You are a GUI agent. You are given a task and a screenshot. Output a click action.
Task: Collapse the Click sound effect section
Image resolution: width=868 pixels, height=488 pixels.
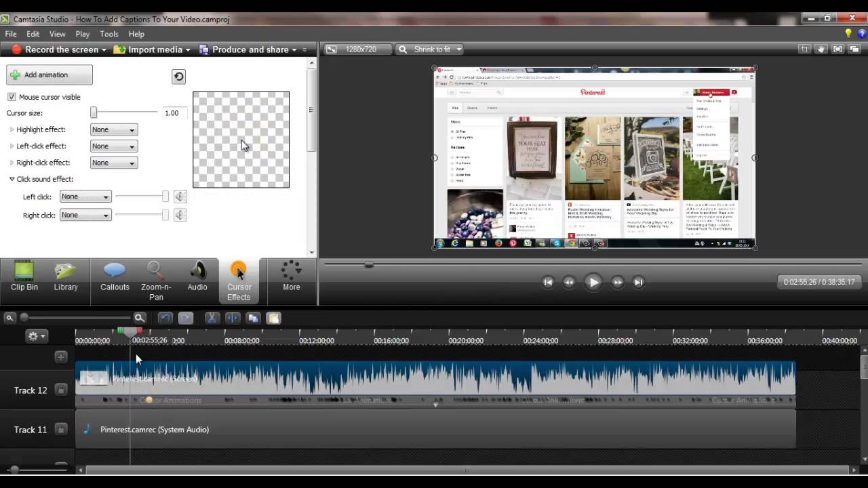click(x=12, y=179)
